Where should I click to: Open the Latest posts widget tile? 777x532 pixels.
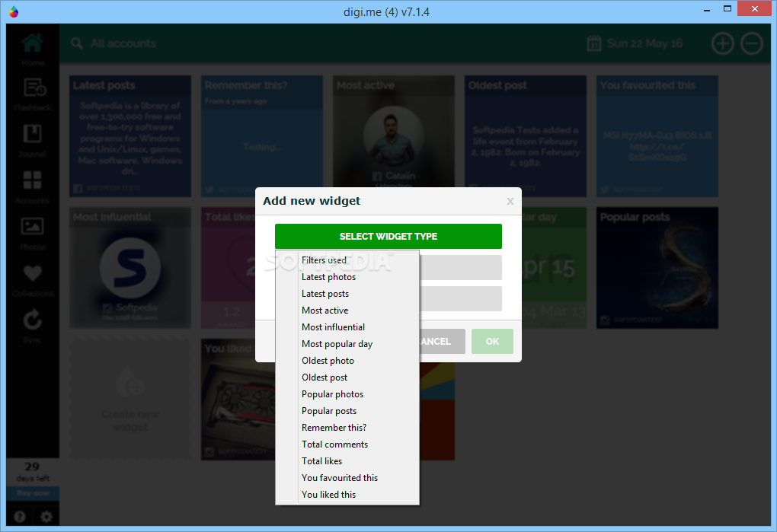tap(129, 136)
